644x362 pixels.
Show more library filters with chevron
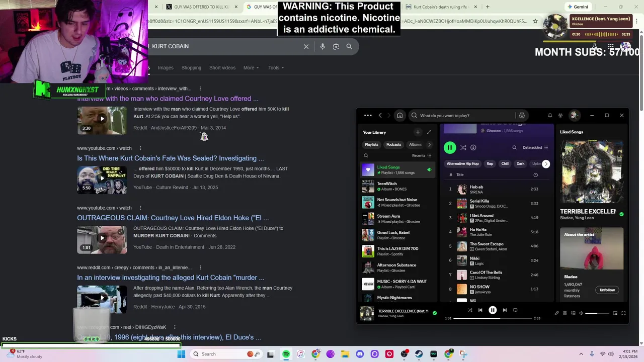click(x=429, y=144)
